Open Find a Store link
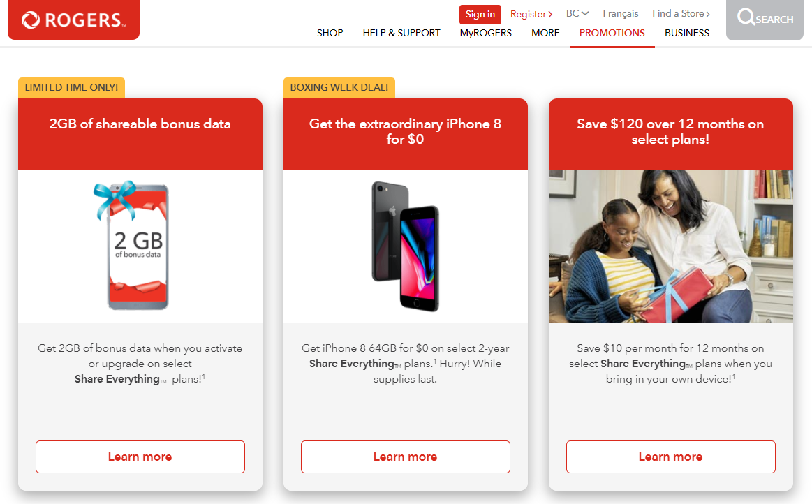Screen dimensions: 812x504 [681, 13]
